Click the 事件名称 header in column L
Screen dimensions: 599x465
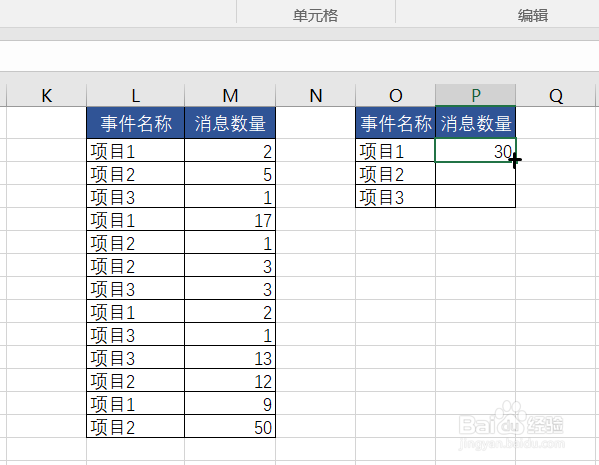[136, 123]
